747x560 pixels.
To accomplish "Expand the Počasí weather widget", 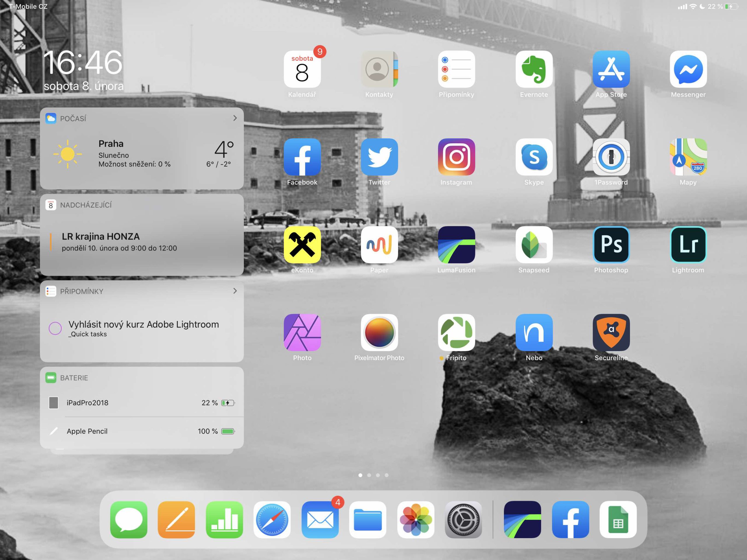I will tap(235, 118).
